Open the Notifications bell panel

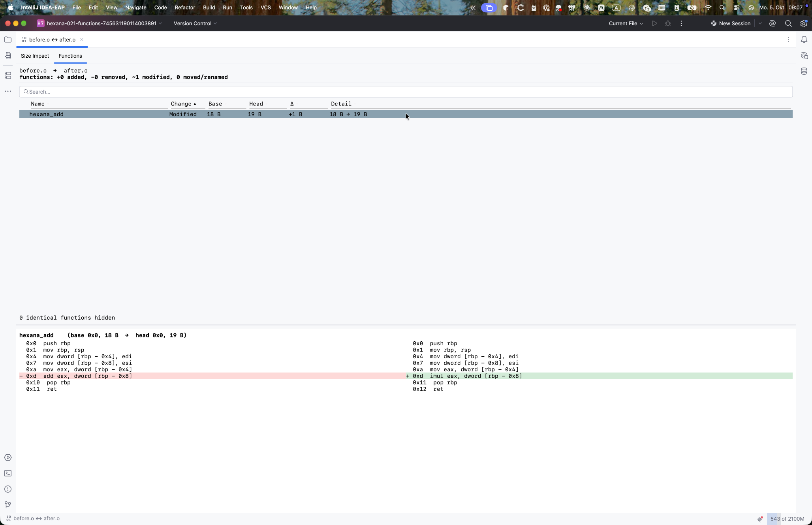coord(804,40)
